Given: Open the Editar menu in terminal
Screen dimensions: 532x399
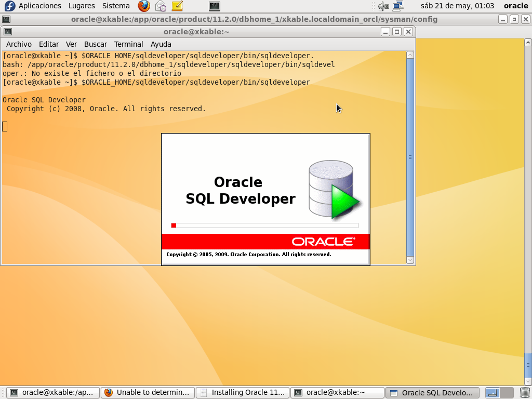Looking at the screenshot, I should click(48, 44).
